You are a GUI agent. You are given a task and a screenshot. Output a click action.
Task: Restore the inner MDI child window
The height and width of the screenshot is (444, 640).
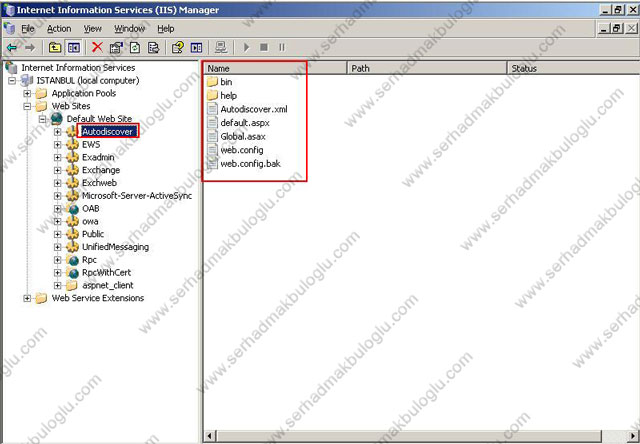(617, 29)
